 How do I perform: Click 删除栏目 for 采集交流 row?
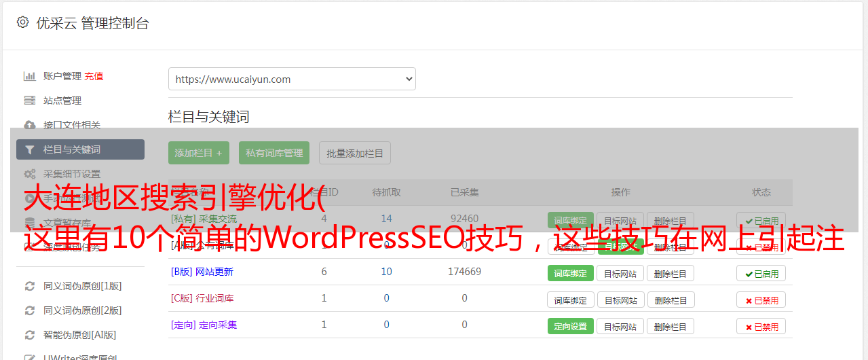[671, 220]
